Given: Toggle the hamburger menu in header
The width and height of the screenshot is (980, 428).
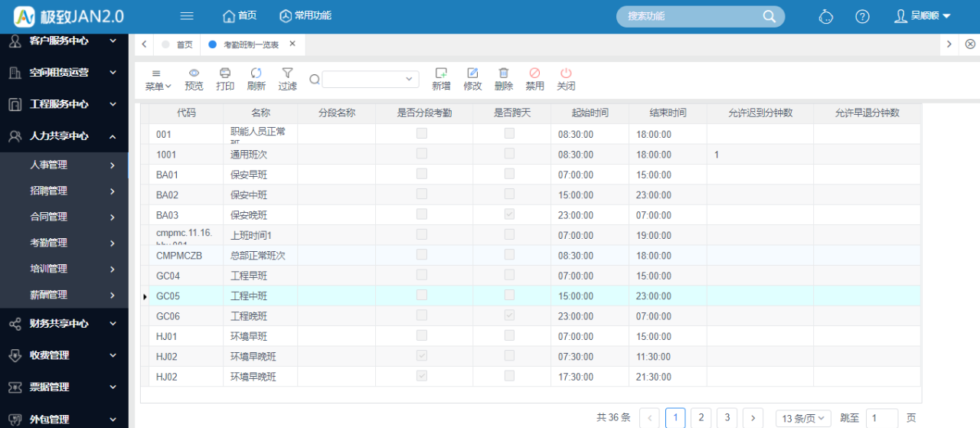Looking at the screenshot, I should coord(187,16).
